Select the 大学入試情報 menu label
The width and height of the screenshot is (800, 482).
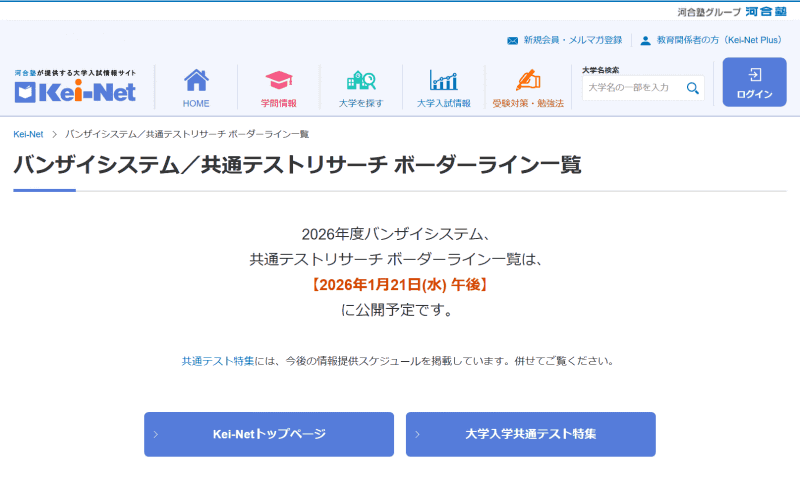443,104
